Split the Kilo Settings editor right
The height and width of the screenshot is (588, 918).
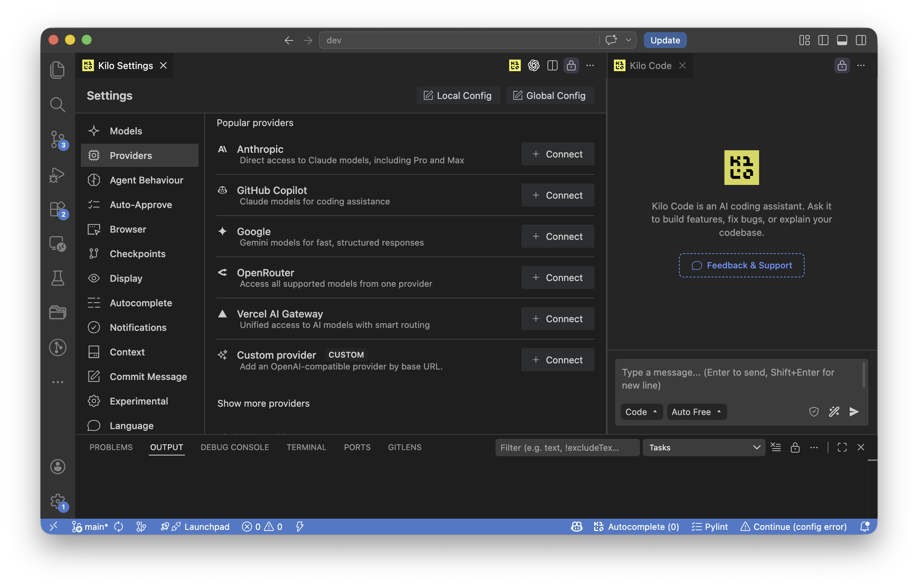[x=552, y=66]
